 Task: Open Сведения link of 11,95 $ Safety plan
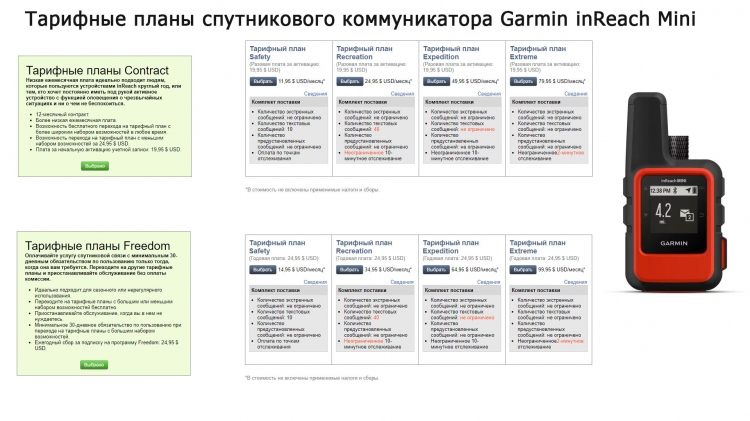tap(316, 94)
